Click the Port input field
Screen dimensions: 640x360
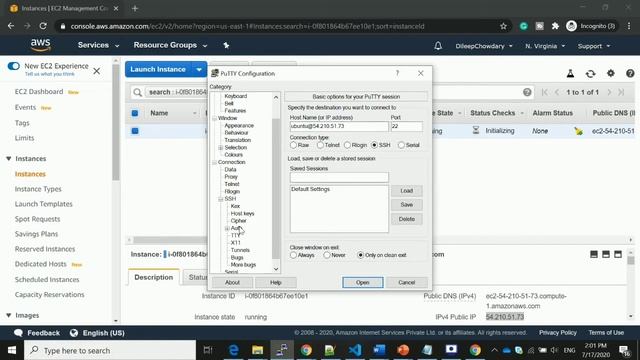pyautogui.click(x=407, y=127)
